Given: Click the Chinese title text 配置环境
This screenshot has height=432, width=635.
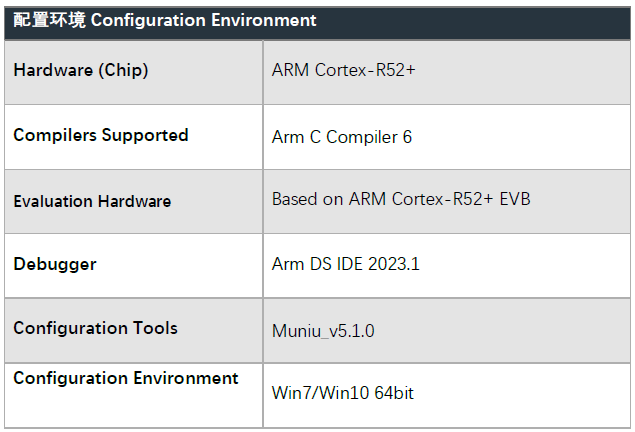Looking at the screenshot, I should 49,20.
